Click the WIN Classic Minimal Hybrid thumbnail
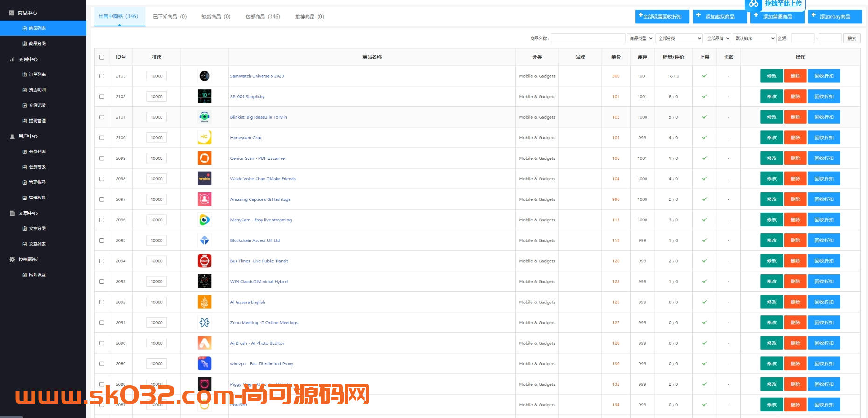The image size is (868, 418). (x=204, y=281)
